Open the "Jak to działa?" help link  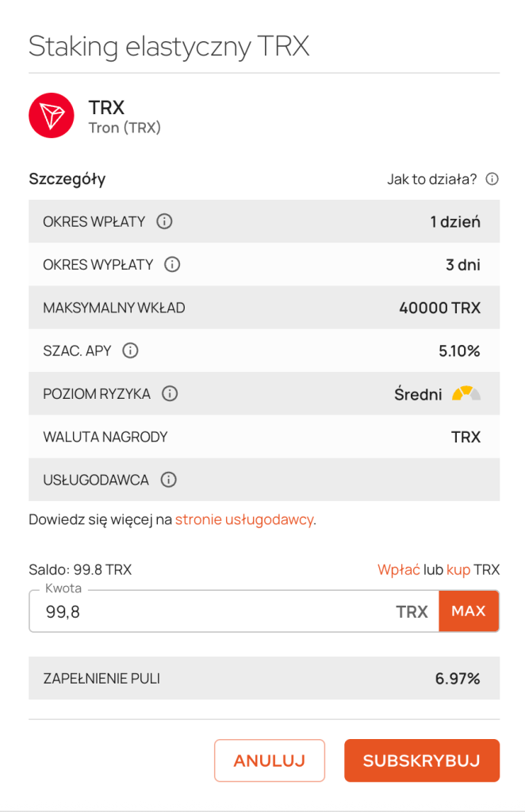(x=431, y=179)
